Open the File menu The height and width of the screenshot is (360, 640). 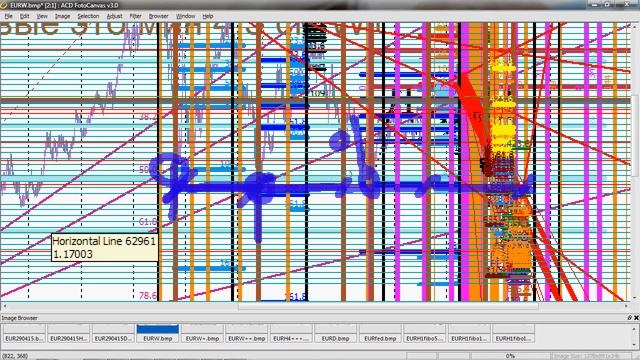8,16
